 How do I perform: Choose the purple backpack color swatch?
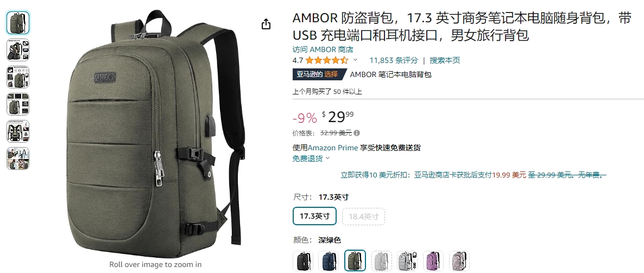[x=433, y=261]
